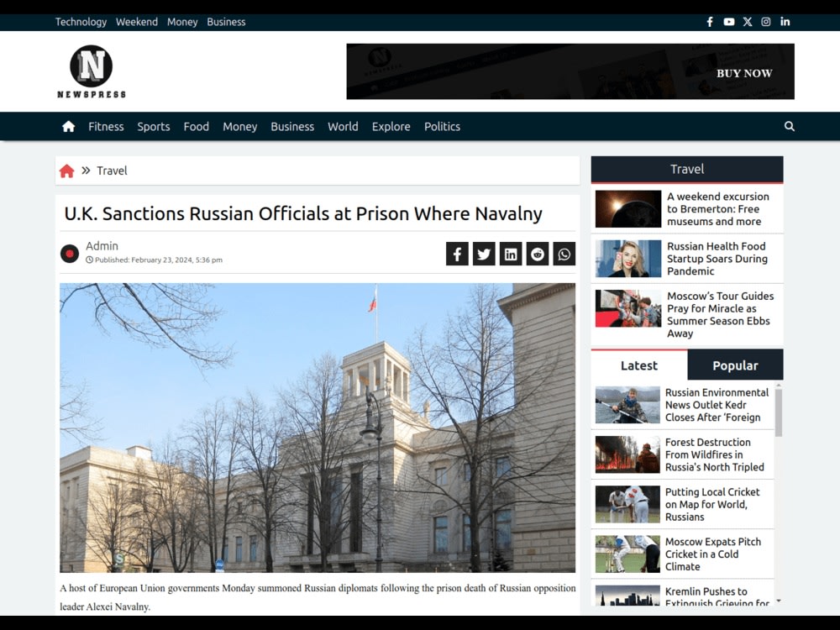Click the Local Cricket article thumbnail
840x630 pixels.
tap(627, 505)
